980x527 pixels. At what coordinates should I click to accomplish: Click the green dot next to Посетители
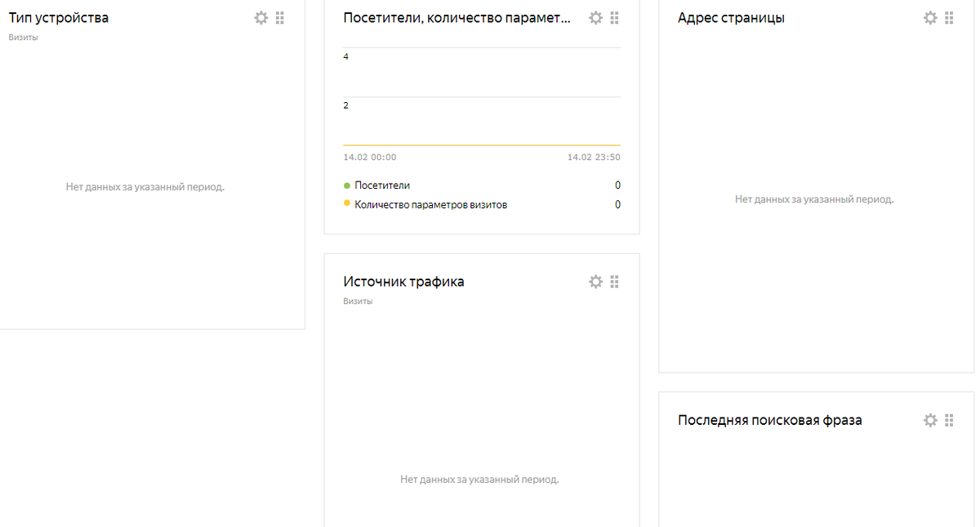point(345,185)
